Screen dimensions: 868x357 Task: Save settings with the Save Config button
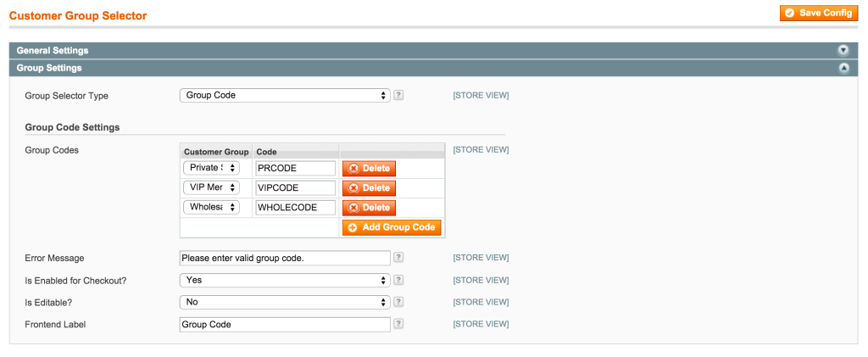(x=819, y=14)
